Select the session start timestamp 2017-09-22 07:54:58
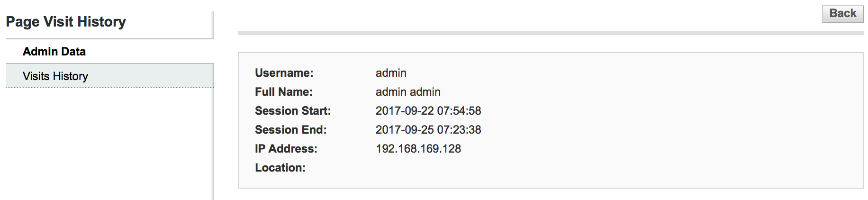Image resolution: width=868 pixels, height=200 pixels. pyautogui.click(x=428, y=111)
